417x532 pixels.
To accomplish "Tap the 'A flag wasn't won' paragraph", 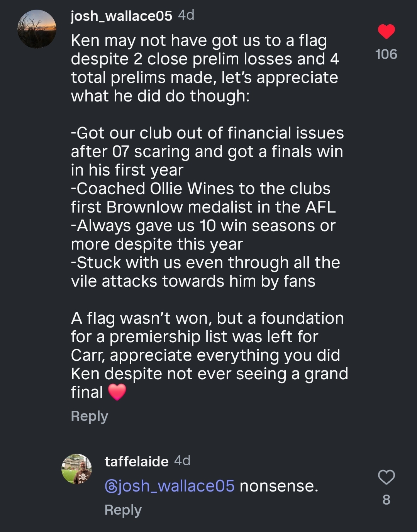I will pyautogui.click(x=209, y=355).
